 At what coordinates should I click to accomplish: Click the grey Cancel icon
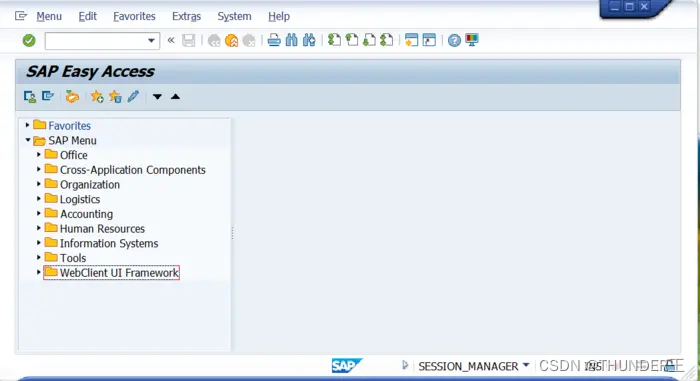pos(249,41)
